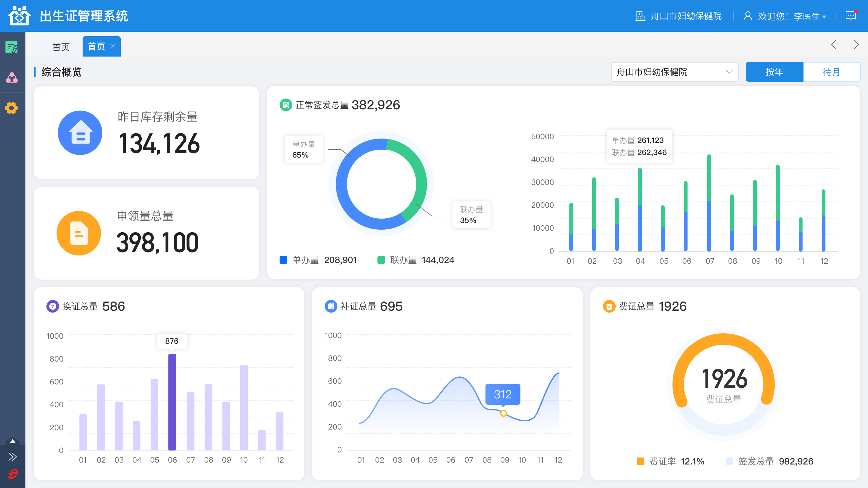Open the pink organization sidebar icon

click(12, 78)
